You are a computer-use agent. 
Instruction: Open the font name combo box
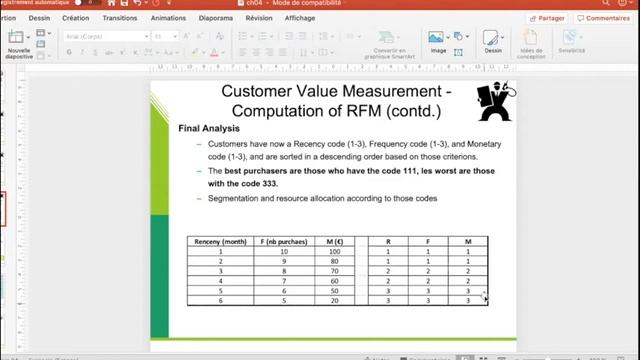(x=107, y=36)
